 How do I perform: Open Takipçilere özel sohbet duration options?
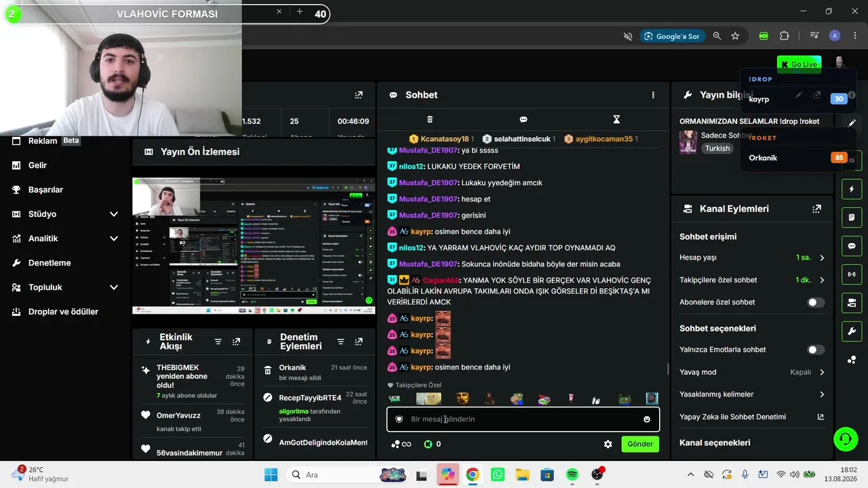click(752, 280)
